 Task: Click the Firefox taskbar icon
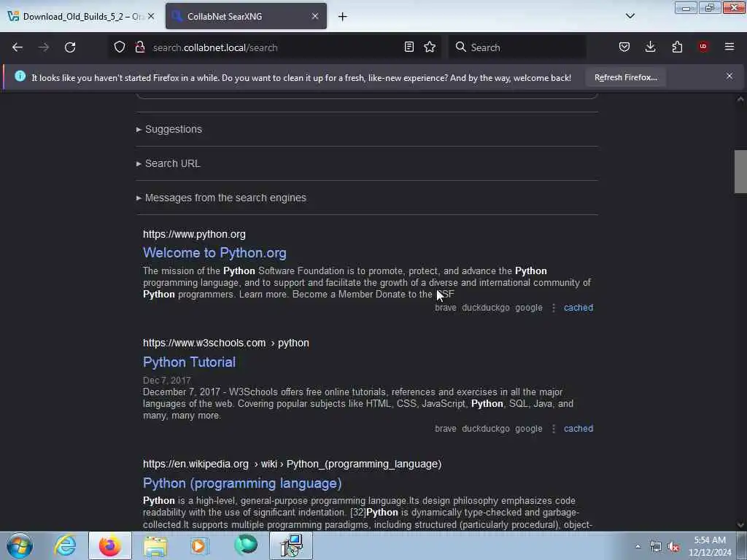point(109,545)
